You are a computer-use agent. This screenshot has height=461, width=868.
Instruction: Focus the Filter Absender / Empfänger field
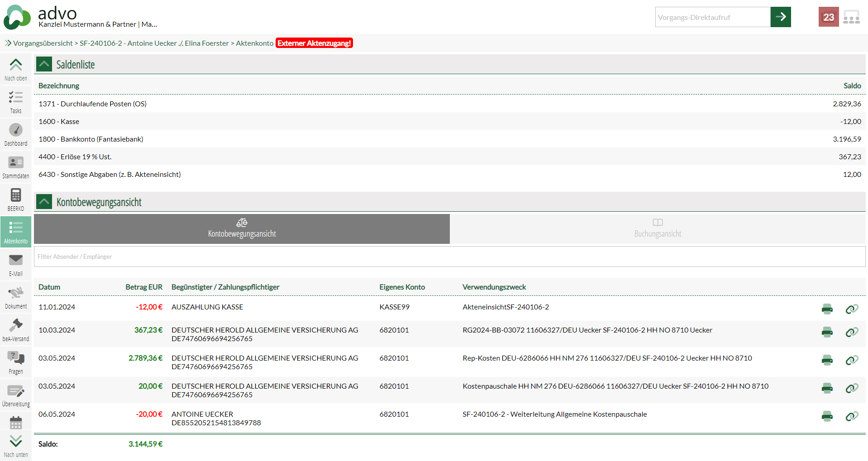pyautogui.click(x=449, y=257)
